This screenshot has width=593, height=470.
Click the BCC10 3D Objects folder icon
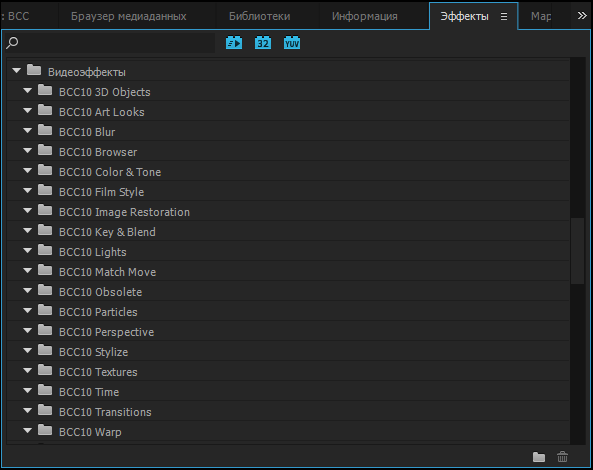[45, 90]
